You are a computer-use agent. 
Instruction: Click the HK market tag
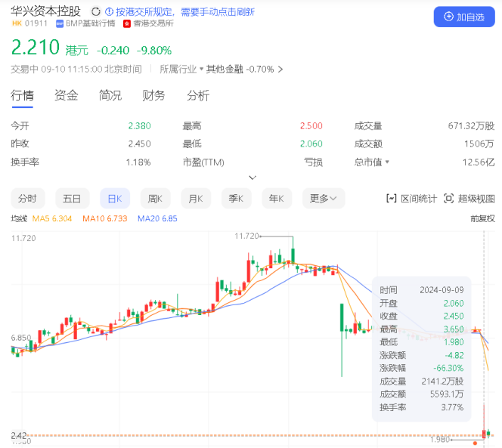click(17, 23)
